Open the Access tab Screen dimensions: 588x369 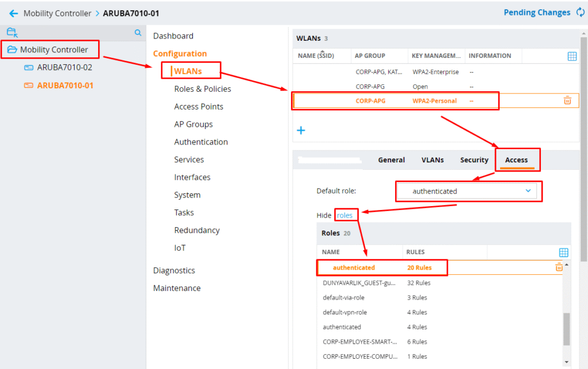pos(516,160)
